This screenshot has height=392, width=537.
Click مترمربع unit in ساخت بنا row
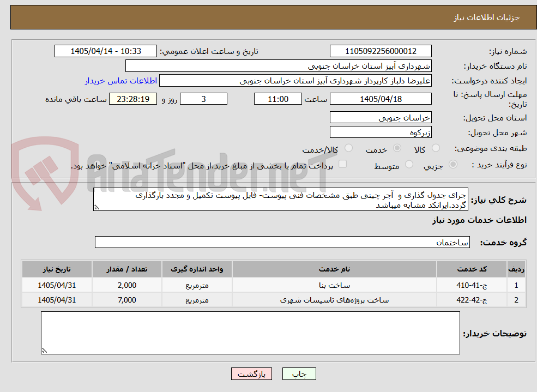click(x=197, y=285)
